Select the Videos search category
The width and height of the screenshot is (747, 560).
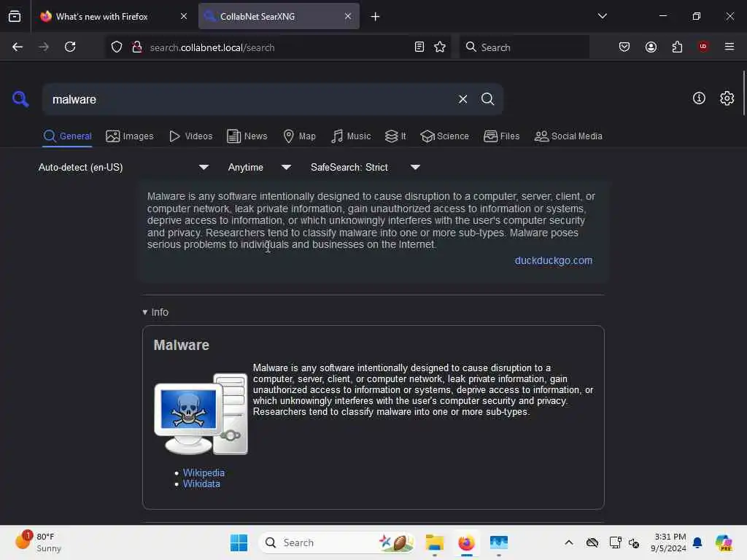click(190, 136)
